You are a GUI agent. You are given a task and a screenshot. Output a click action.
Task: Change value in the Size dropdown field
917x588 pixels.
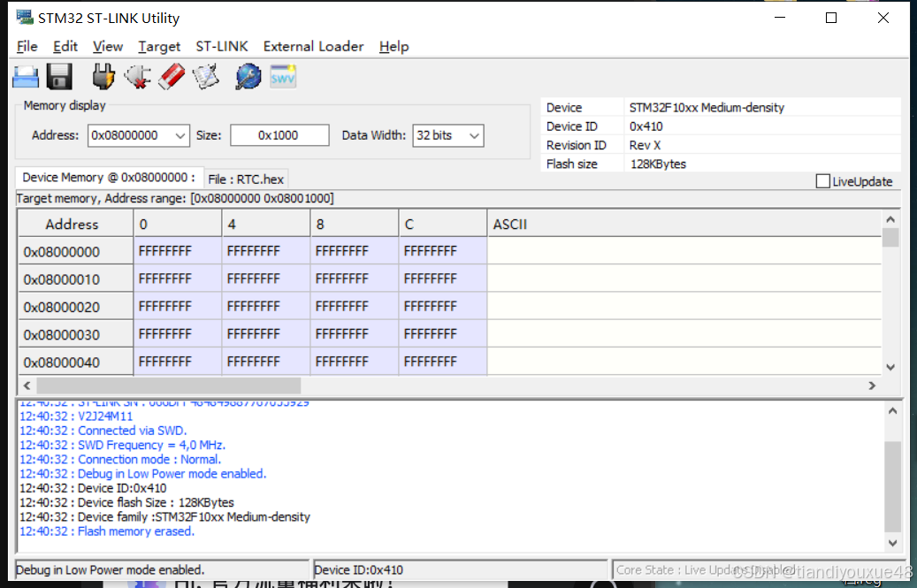[x=279, y=135]
